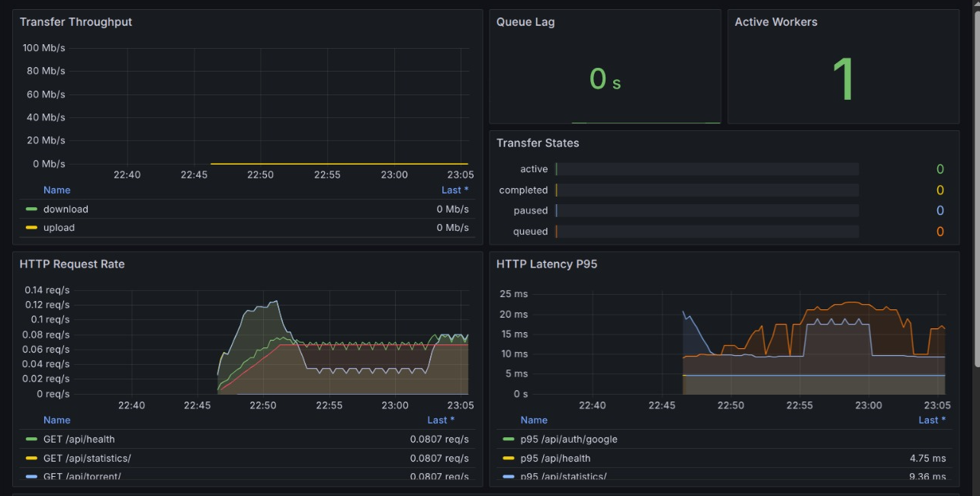The image size is (980, 496).
Task: Click 22:55 on HTTP Request Rate time axis
Action: pos(329,405)
